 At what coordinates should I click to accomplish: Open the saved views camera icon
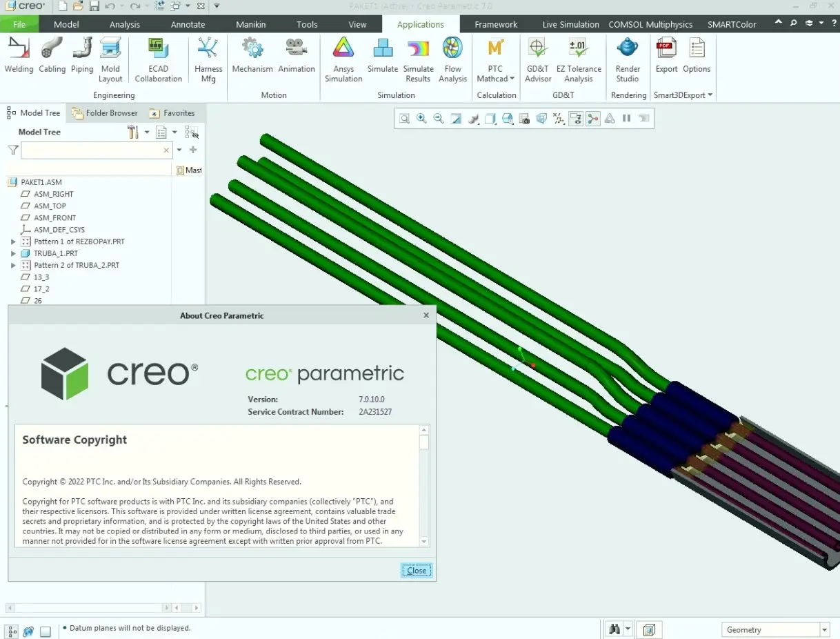click(x=524, y=119)
